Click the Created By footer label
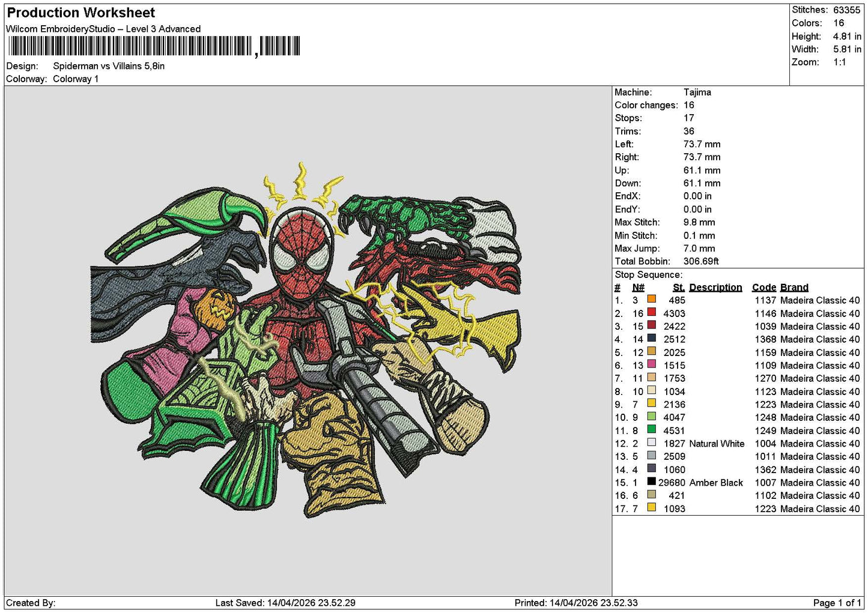Image resolution: width=868 pixels, height=613 pixels. 31,603
